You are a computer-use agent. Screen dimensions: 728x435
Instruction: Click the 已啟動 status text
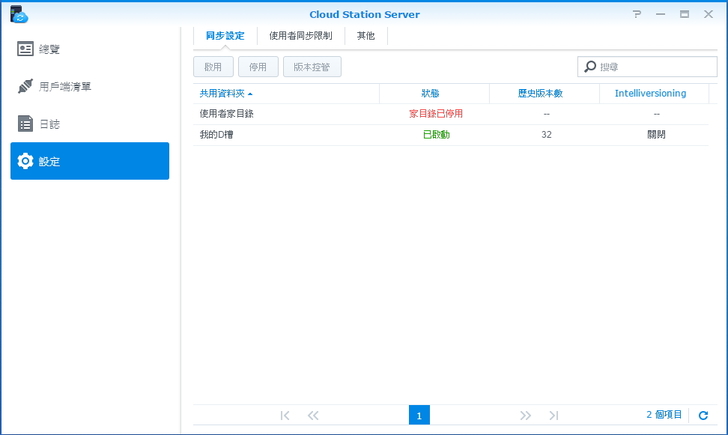coord(436,135)
